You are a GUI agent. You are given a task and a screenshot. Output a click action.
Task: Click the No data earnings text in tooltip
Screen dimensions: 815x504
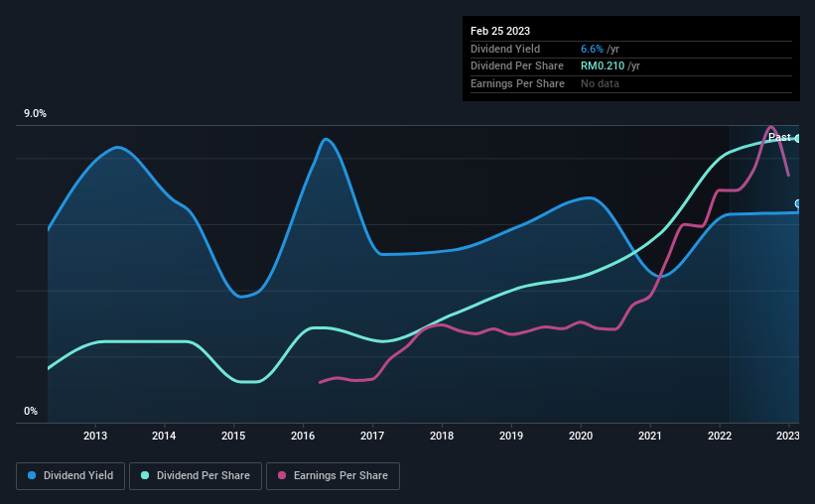tap(600, 83)
